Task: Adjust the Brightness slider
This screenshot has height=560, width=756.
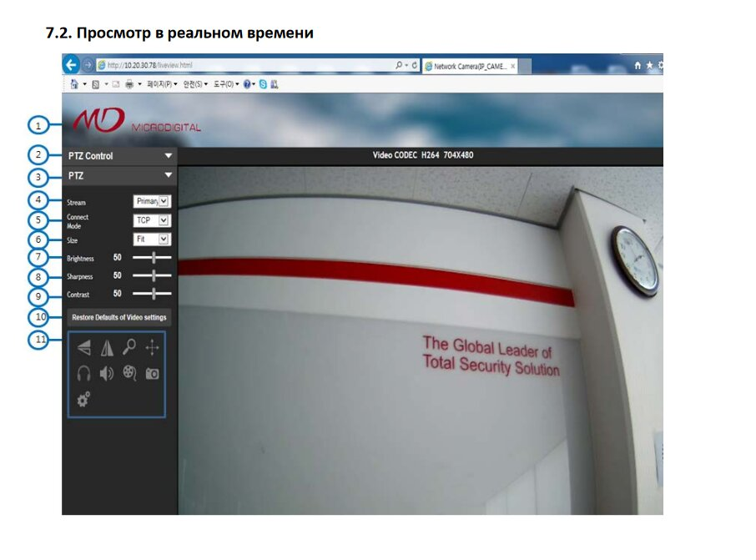Action: [x=152, y=258]
